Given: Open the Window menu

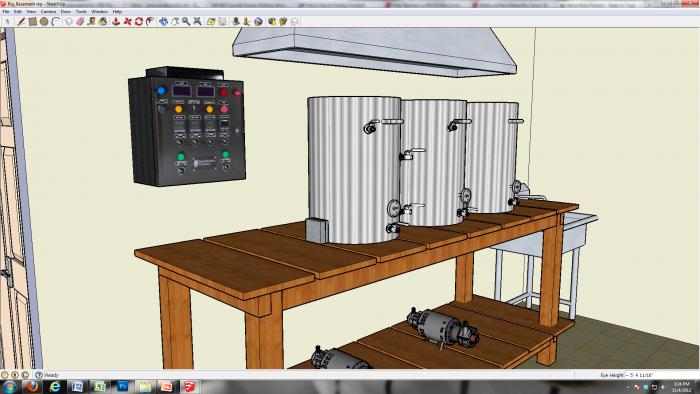Looking at the screenshot, I should point(99,11).
